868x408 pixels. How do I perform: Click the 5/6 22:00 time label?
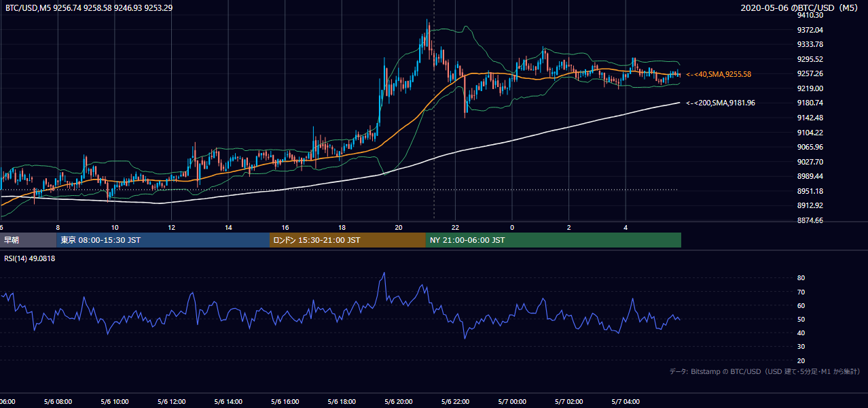(456, 402)
